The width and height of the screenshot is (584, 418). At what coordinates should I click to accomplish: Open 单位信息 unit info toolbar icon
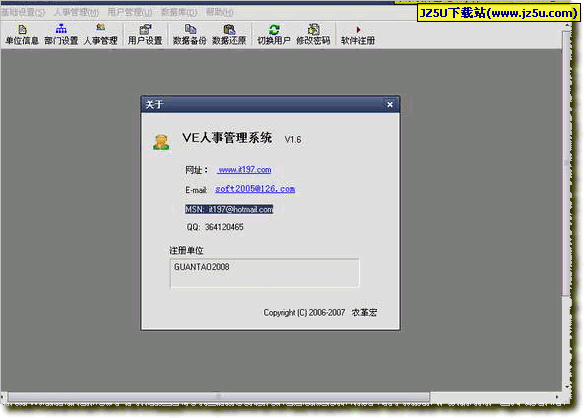click(x=22, y=35)
